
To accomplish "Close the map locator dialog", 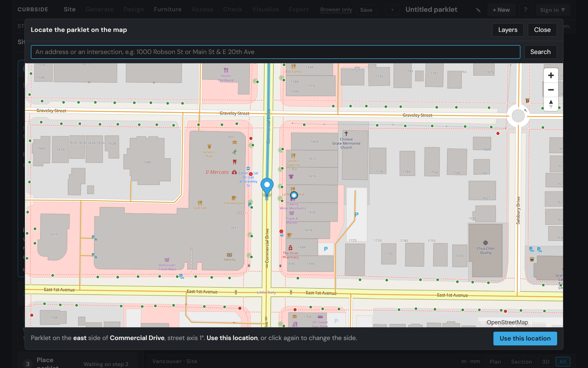I will click(542, 30).
